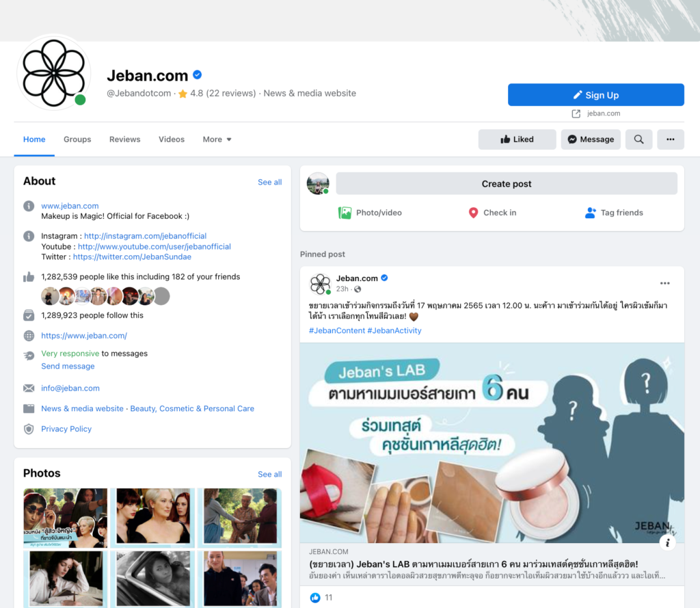Open the photo thumbnail with the Thai caption banner
This screenshot has height=608, width=700.
click(65, 518)
